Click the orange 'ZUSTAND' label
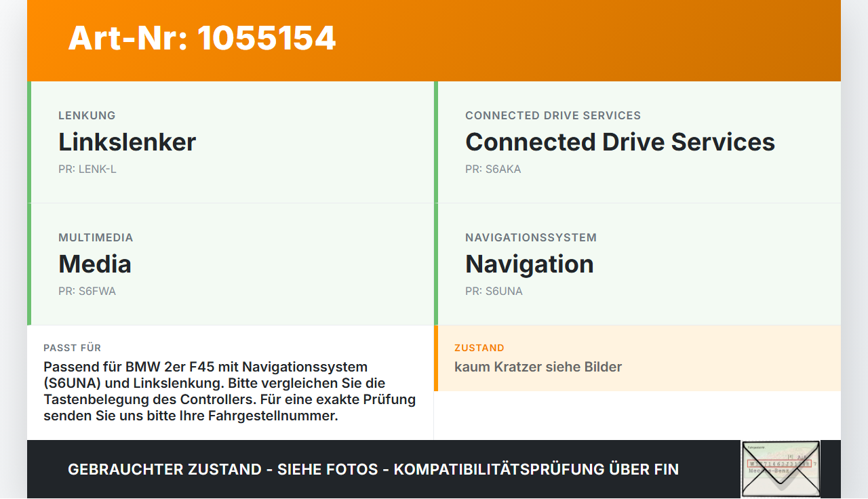868x499 pixels. [479, 348]
